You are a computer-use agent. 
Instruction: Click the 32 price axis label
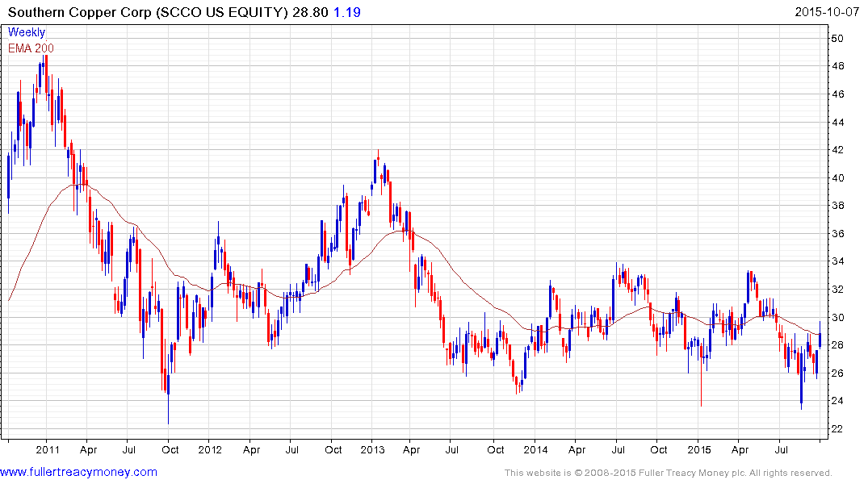coord(837,290)
